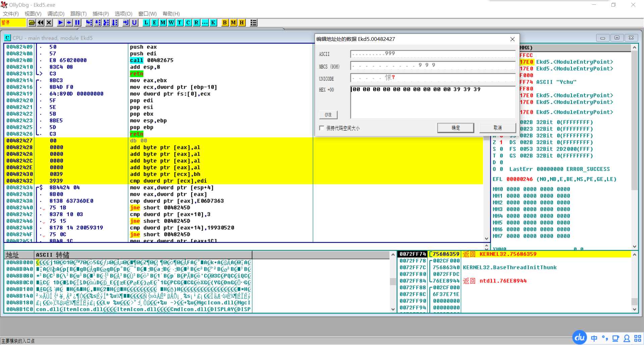
Task: Toggle the OVR overwrite mode button
Action: pos(328,115)
